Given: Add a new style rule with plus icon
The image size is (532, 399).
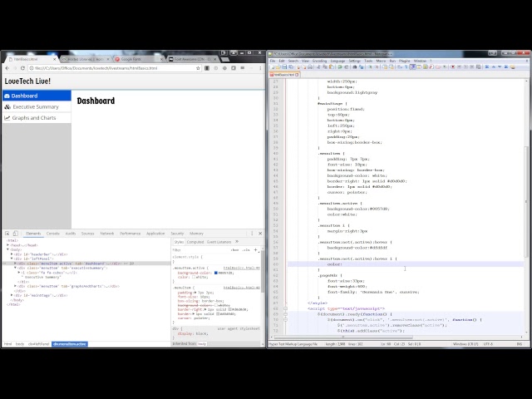Looking at the screenshot, I should tap(255, 249).
